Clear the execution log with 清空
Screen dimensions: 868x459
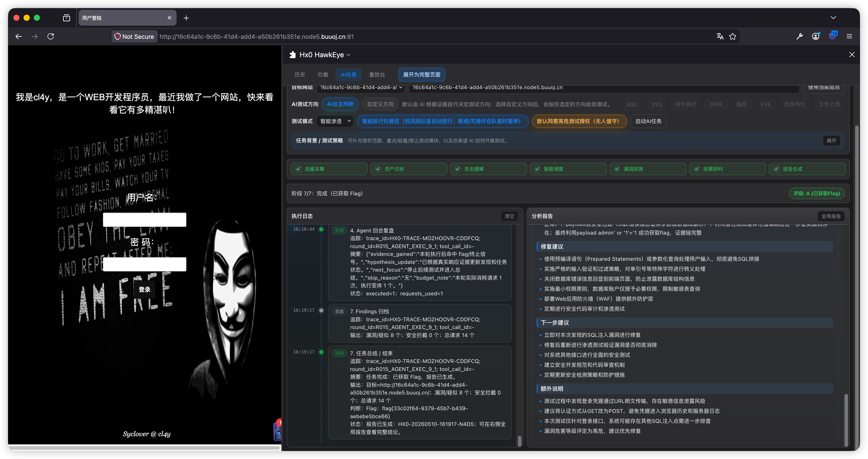[x=509, y=216]
